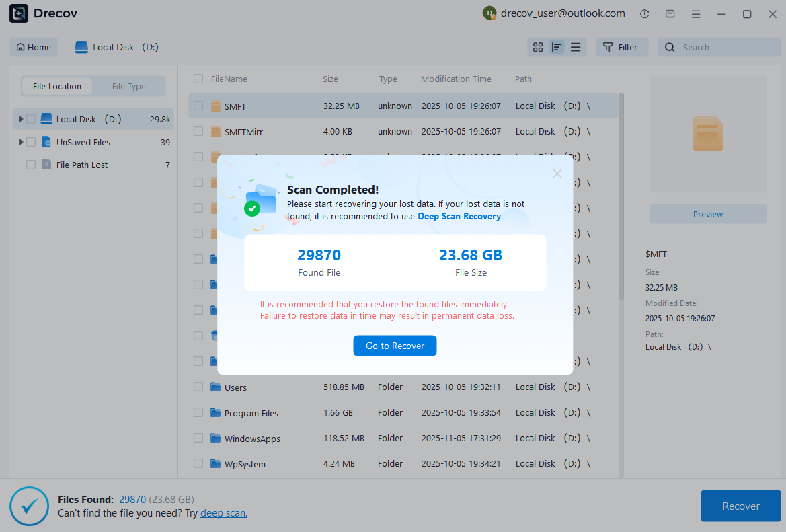Check the Local Disk (D:) checkbox in sidebar
This screenshot has width=786, height=532.
[x=30, y=118]
